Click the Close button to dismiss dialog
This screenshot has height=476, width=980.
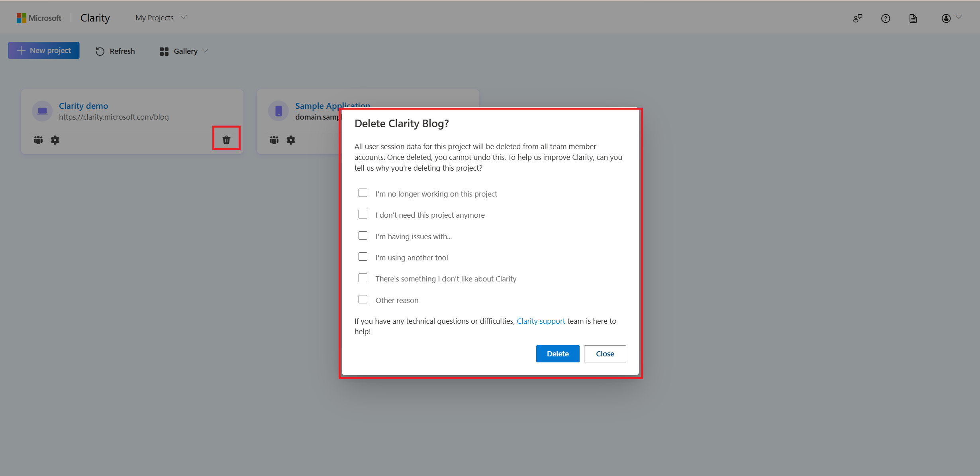click(x=604, y=353)
